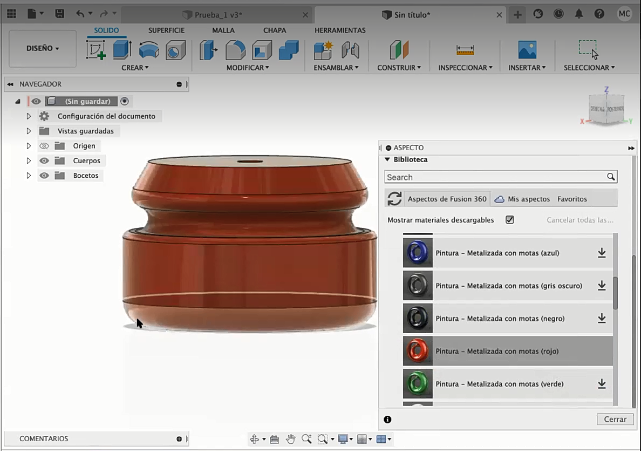Switch to the Prueba_1 v3 document tab

217,15
